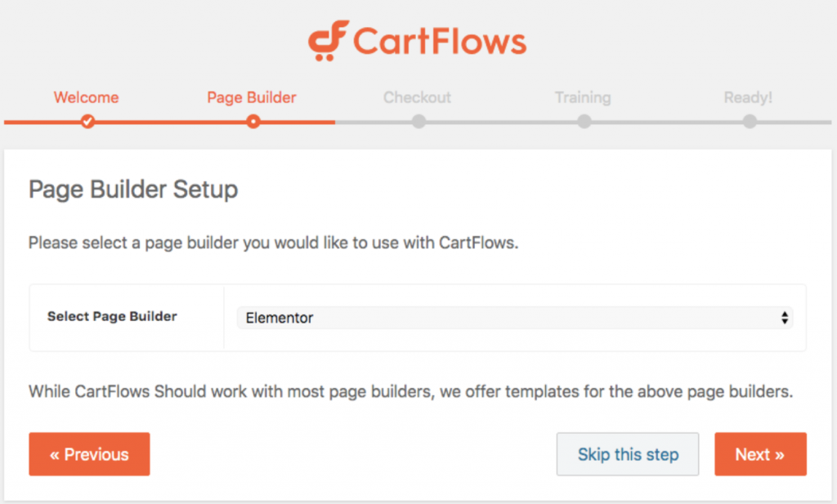Click the grey unfilled progress bar segment
The height and width of the screenshot is (504, 837).
point(500,122)
